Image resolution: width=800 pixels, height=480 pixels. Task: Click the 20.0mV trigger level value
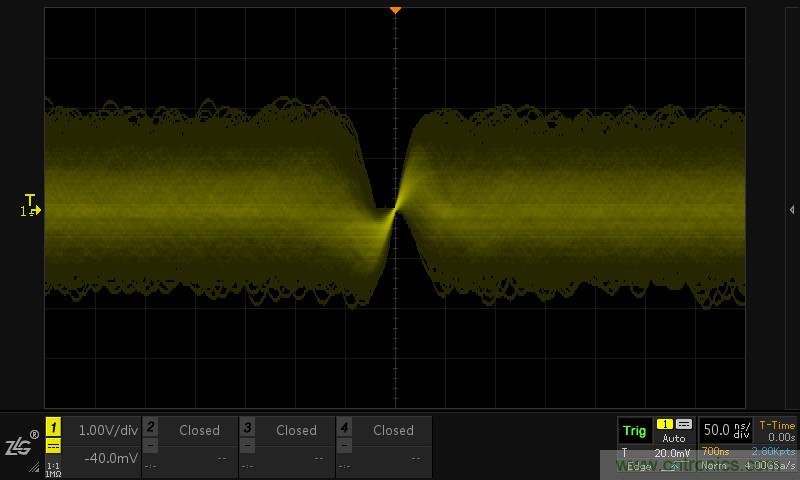[672, 453]
